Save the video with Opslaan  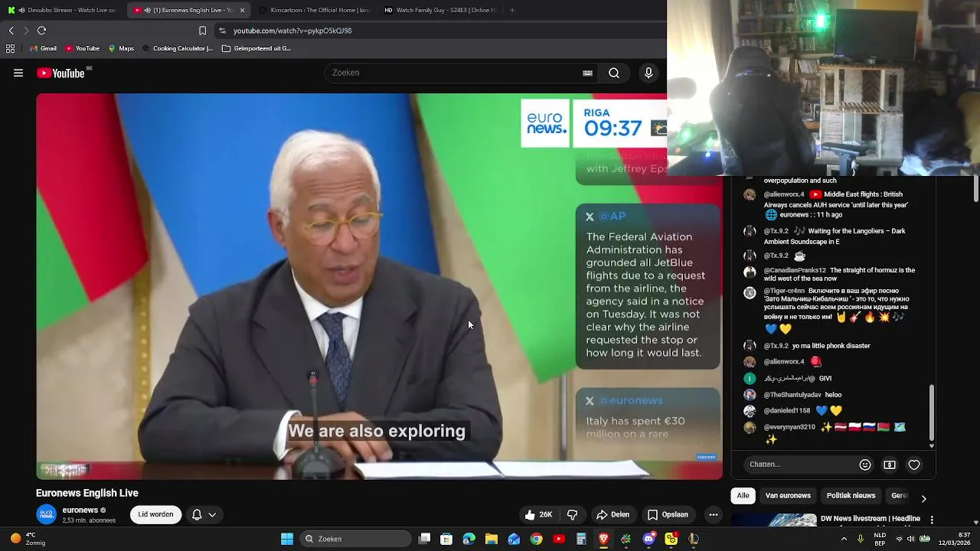click(668, 514)
